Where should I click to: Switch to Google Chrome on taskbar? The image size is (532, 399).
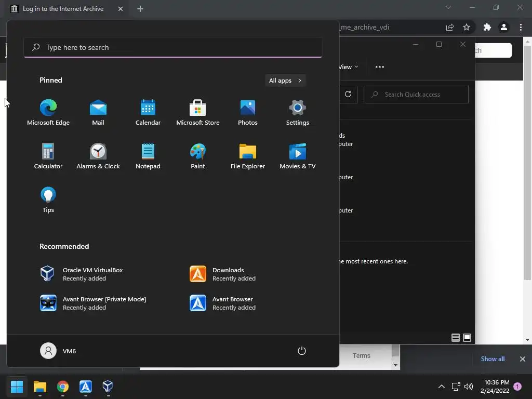coord(63,386)
